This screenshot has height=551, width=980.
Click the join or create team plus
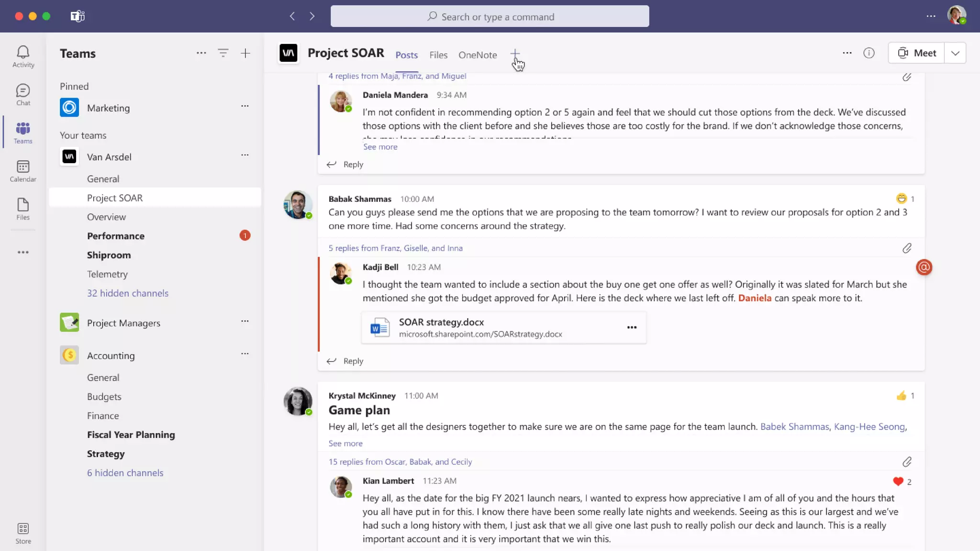pyautogui.click(x=245, y=53)
